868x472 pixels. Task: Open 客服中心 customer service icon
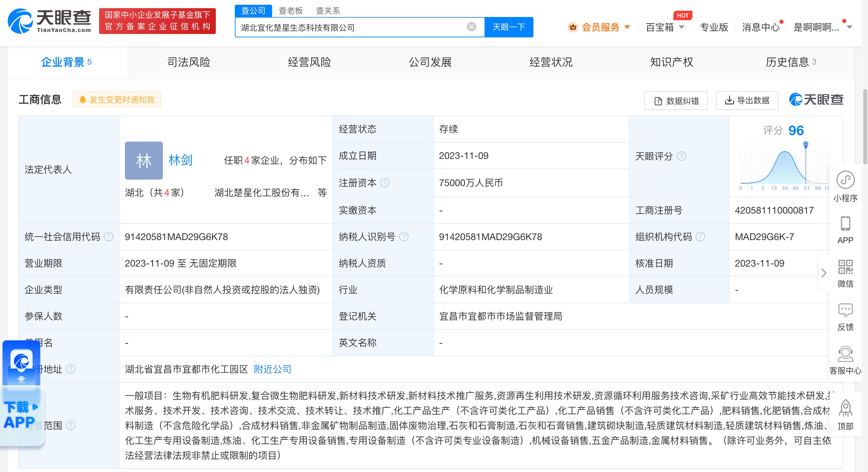(845, 354)
